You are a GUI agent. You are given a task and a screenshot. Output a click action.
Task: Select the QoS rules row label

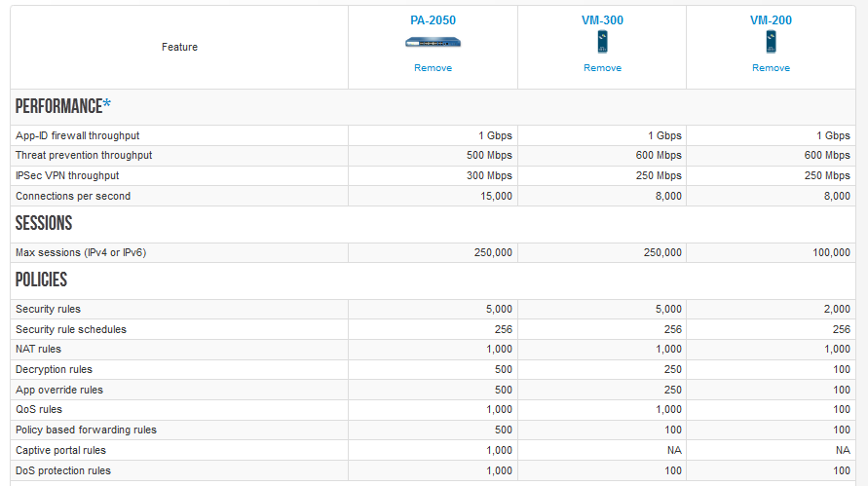coord(39,410)
